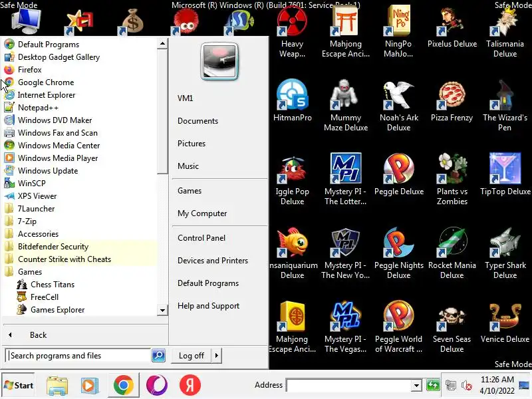
Task: Click the taskbar Address input box
Action: pos(348,386)
